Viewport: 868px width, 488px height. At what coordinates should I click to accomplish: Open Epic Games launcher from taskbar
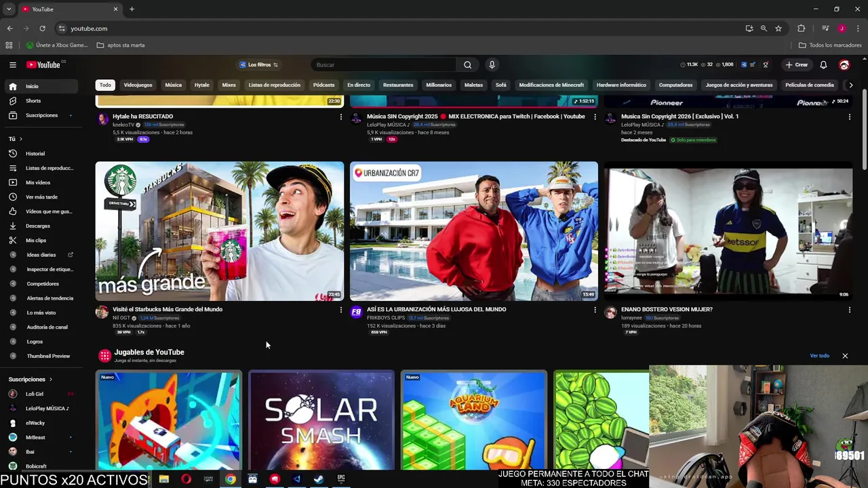click(x=341, y=479)
